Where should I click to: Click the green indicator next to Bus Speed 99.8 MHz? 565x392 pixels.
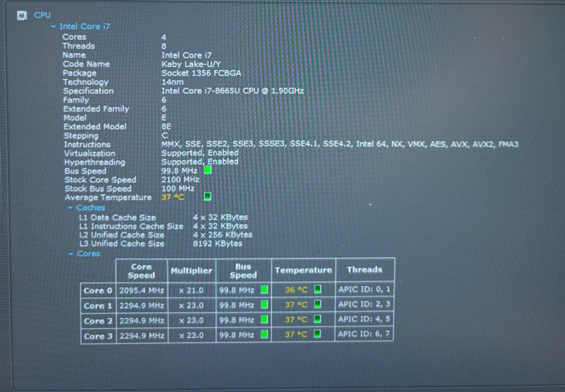point(208,170)
